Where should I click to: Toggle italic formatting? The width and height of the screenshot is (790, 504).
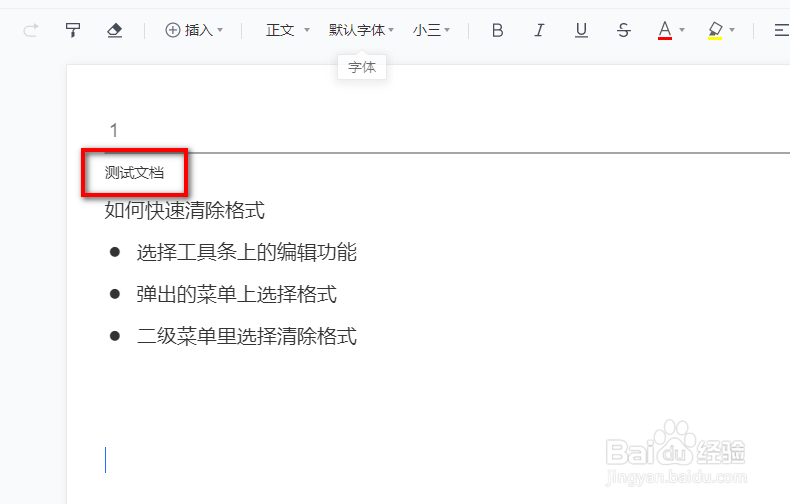(x=540, y=30)
